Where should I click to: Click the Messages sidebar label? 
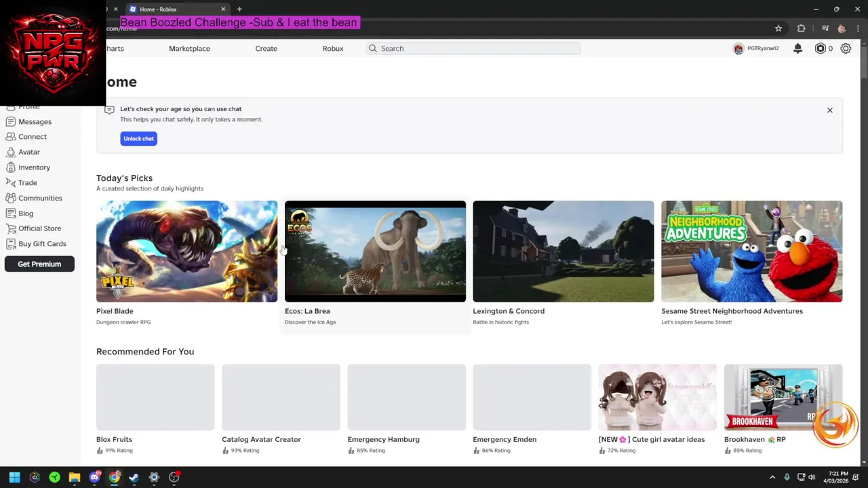pyautogui.click(x=35, y=122)
